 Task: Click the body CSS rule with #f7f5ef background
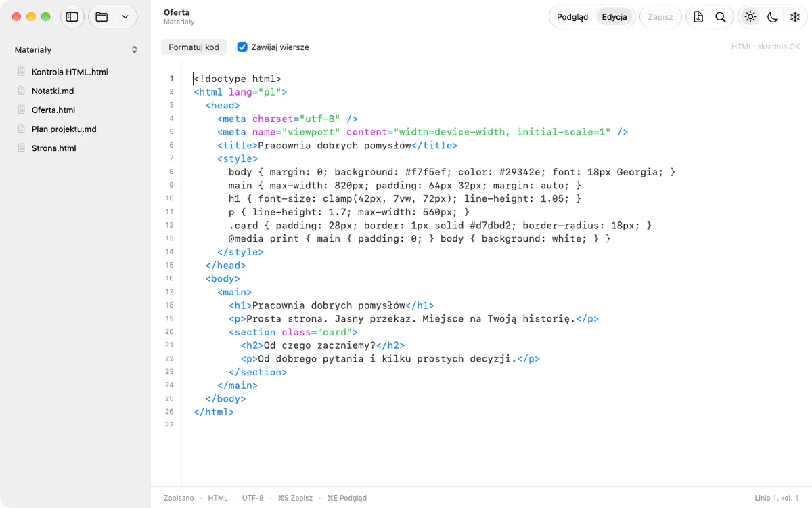pos(452,172)
